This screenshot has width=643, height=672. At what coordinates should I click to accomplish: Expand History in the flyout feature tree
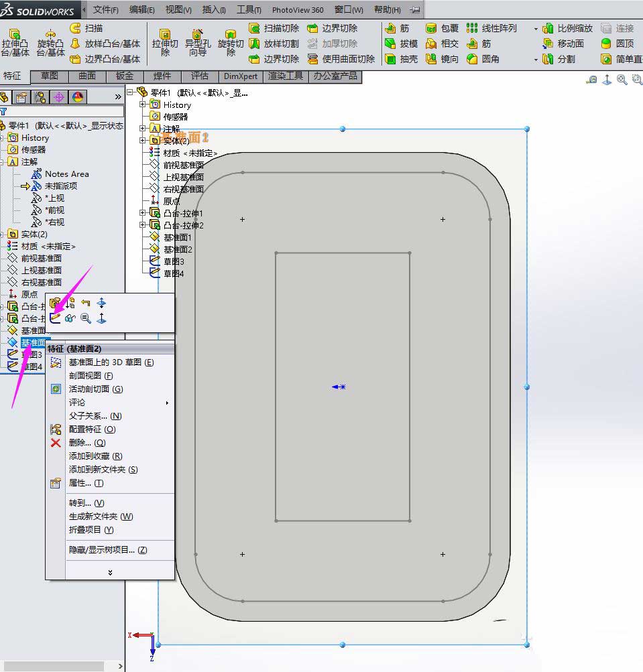[x=142, y=104]
